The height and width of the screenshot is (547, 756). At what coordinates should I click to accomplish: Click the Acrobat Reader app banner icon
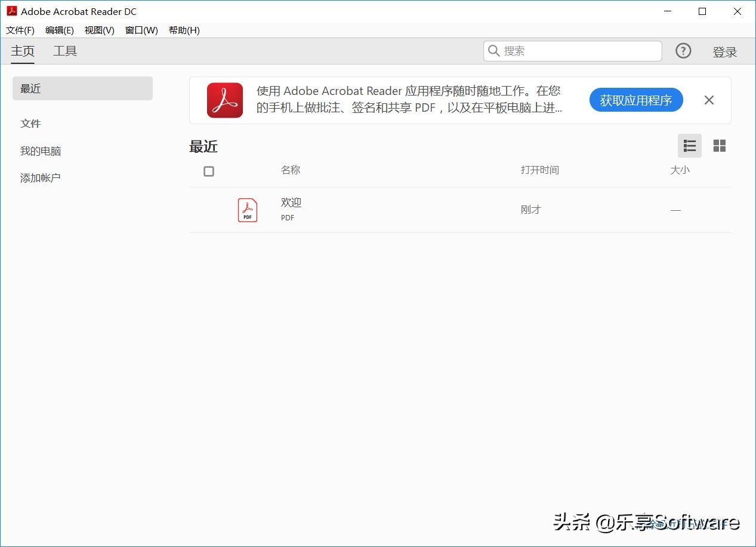click(225, 100)
